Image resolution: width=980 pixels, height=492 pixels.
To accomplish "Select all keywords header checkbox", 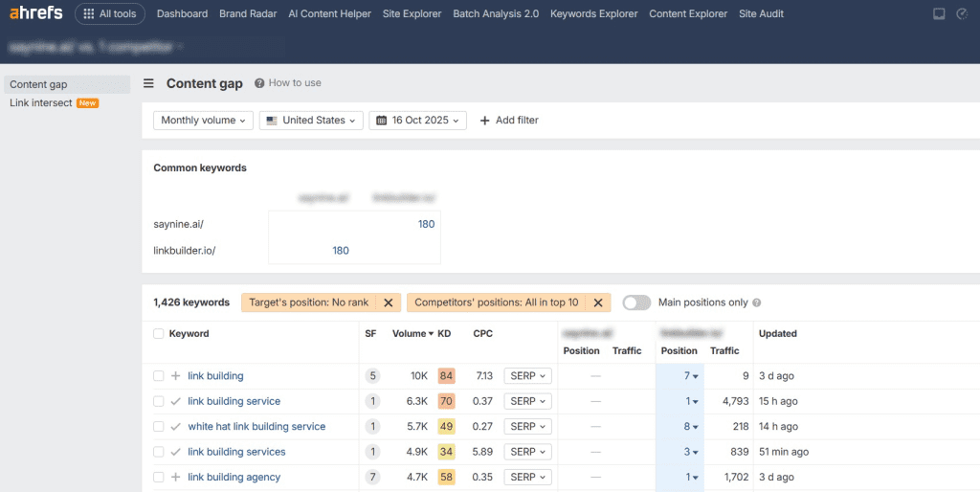I will tap(158, 334).
